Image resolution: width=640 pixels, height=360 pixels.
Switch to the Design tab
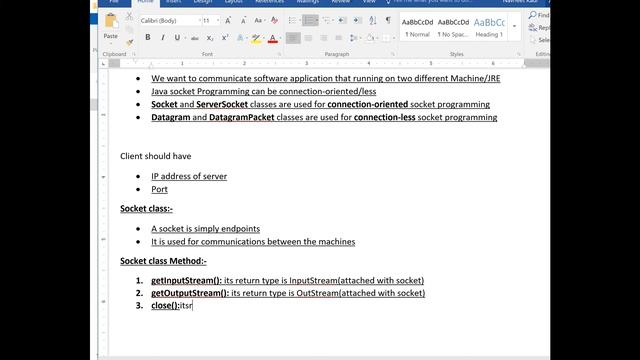click(x=203, y=2)
